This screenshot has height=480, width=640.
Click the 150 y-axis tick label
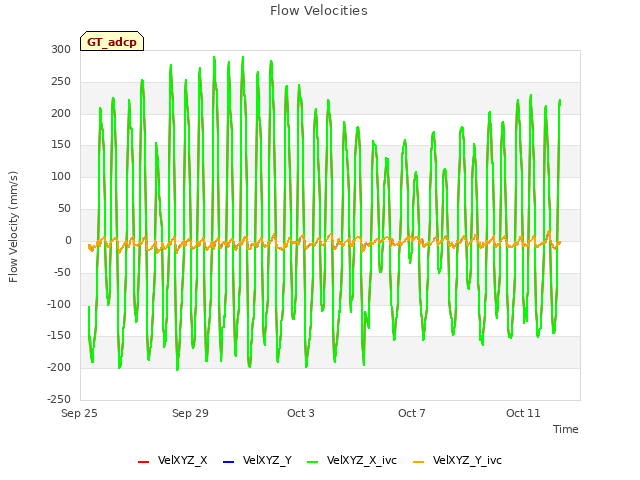click(x=61, y=144)
